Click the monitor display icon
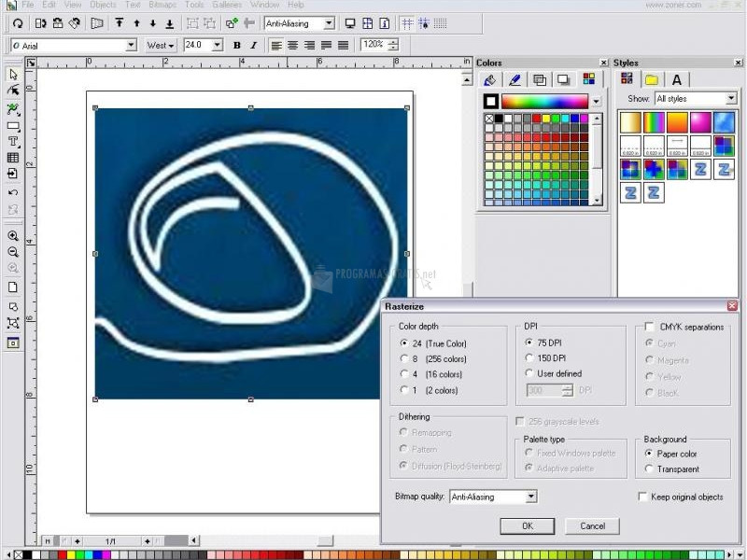The width and height of the screenshot is (747, 560). [x=350, y=23]
